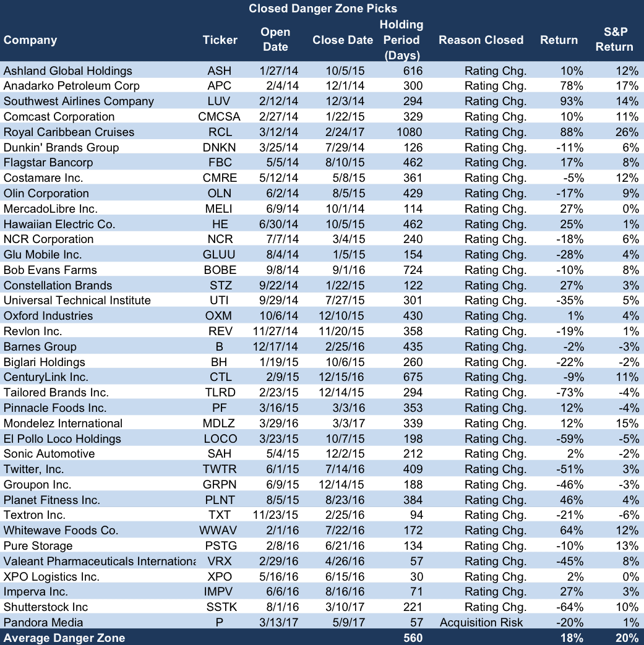Screen dimensions: 644x645
Task: Click the 'Acquisition Risk' reason cell
Action: [481, 622]
